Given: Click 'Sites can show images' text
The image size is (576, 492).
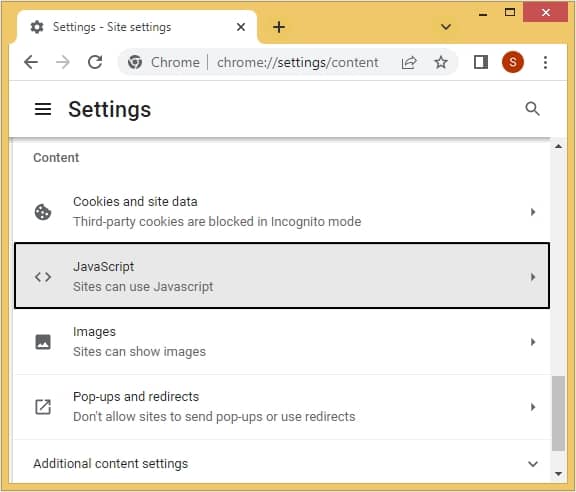Looking at the screenshot, I should (x=139, y=352).
